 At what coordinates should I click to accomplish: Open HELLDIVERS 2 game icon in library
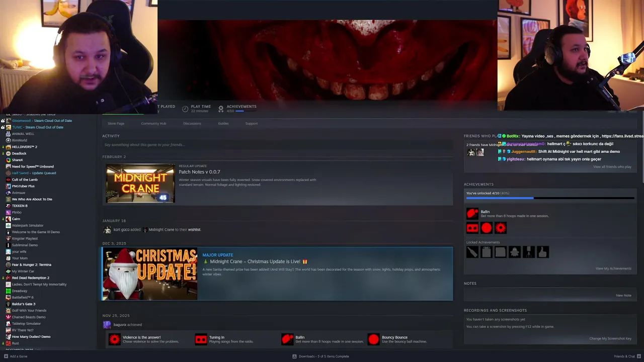point(8,147)
